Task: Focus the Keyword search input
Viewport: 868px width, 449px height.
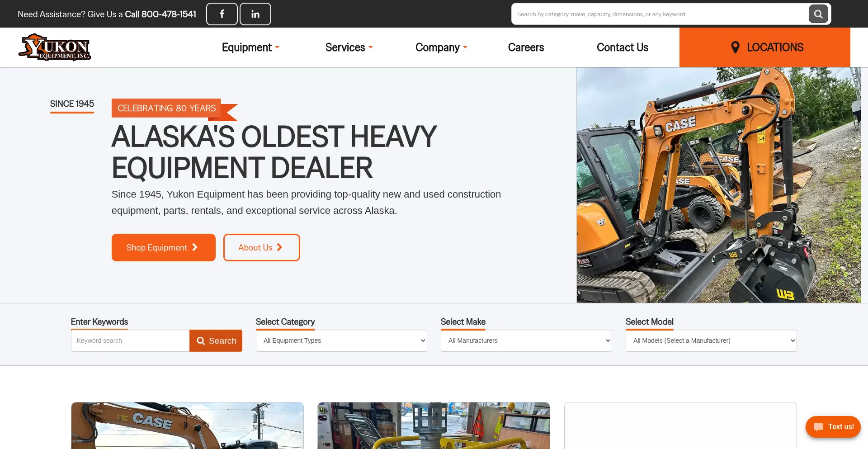Action: point(130,340)
